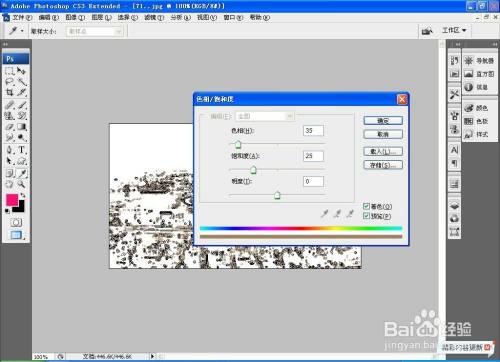Select the Pen tool
The width and height of the screenshot is (500, 362).
point(9,150)
